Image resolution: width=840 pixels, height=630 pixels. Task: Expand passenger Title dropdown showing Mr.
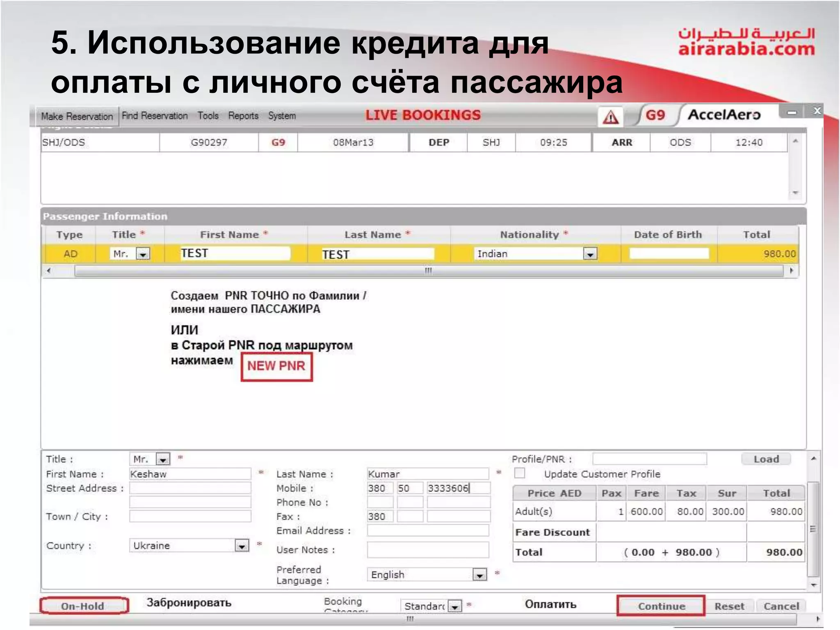pyautogui.click(x=143, y=254)
